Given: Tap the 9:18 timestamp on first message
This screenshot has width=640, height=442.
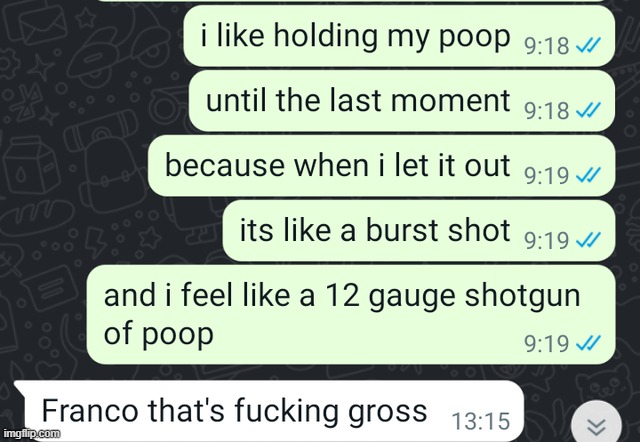Looking at the screenshot, I should (547, 46).
